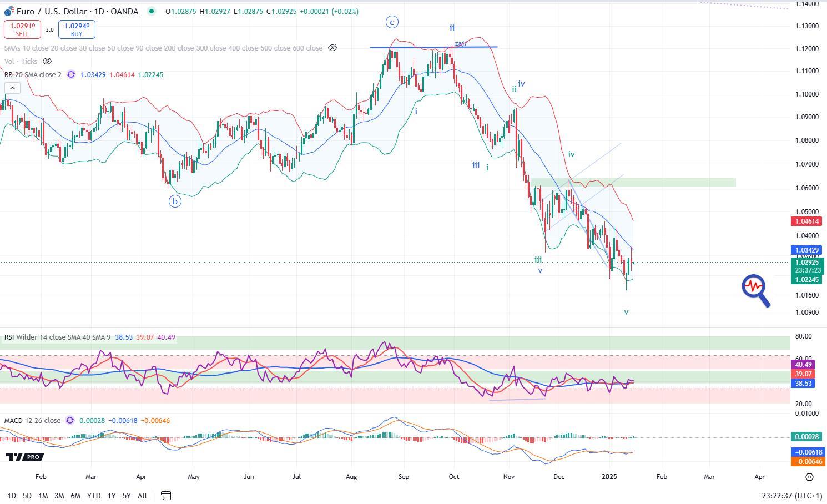Toggle visibility of Vol · Ticks indicator
This screenshot has width=827, height=504.
47,62
